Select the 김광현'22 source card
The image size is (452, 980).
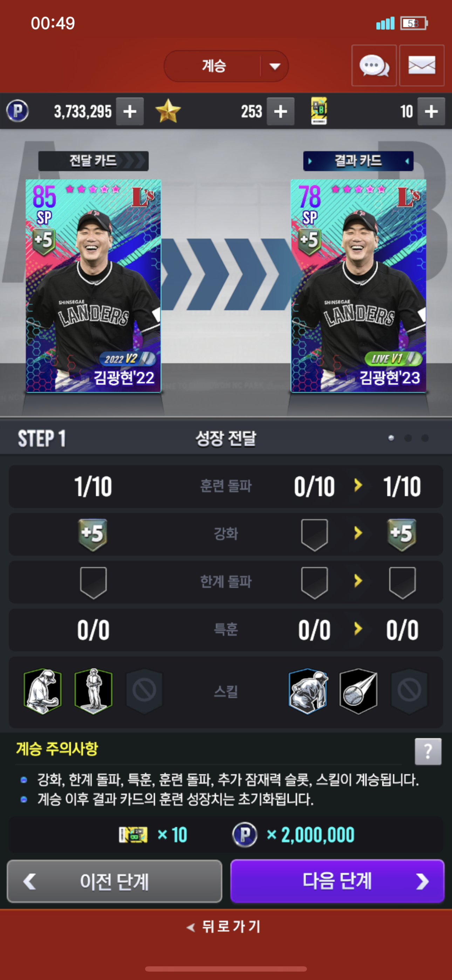(93, 286)
